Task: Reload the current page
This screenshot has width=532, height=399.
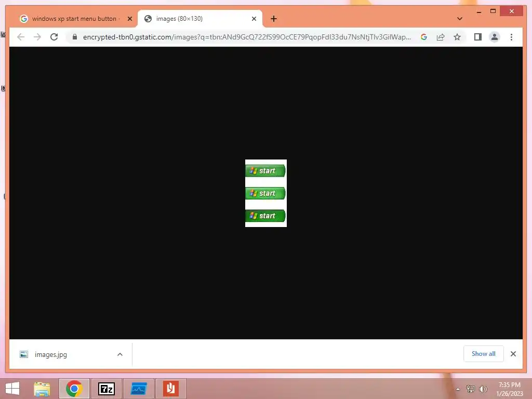Action: click(x=54, y=37)
